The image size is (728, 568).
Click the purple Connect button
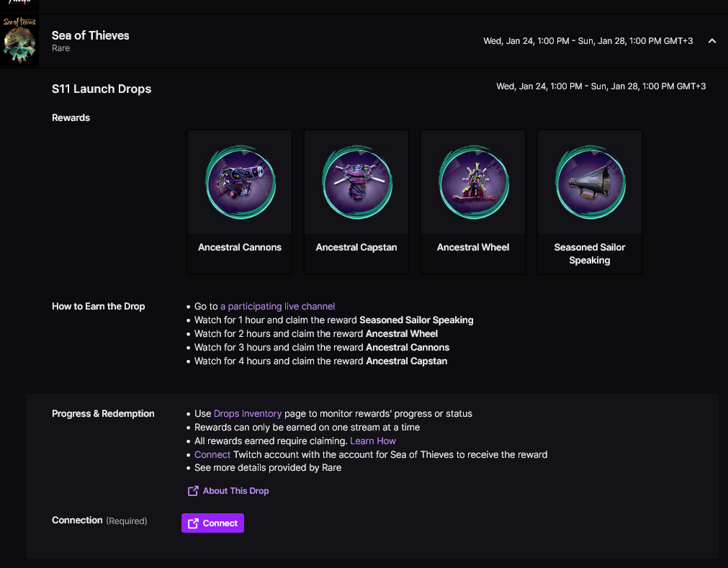tap(212, 523)
